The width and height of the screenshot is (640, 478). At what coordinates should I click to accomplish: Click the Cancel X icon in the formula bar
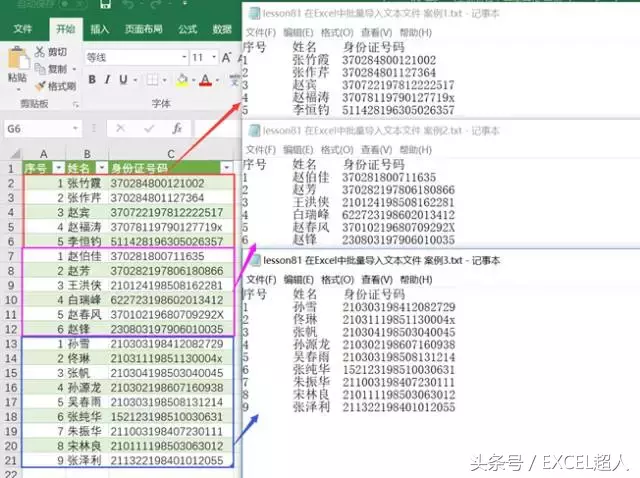pos(120,129)
